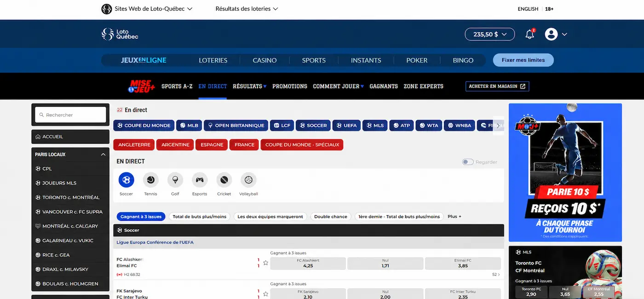Click the Mise-o-jeu+ logo
Image resolution: width=644 pixels, height=299 pixels.
[x=142, y=86]
